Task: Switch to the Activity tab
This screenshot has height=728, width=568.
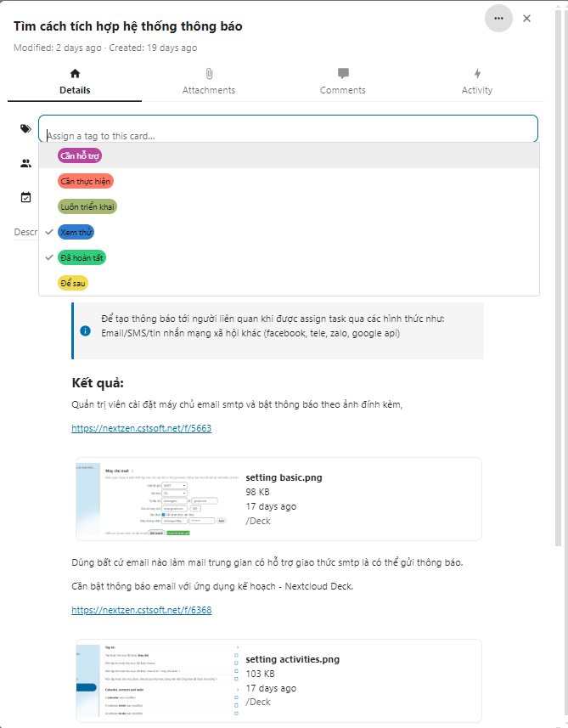Action: [477, 83]
